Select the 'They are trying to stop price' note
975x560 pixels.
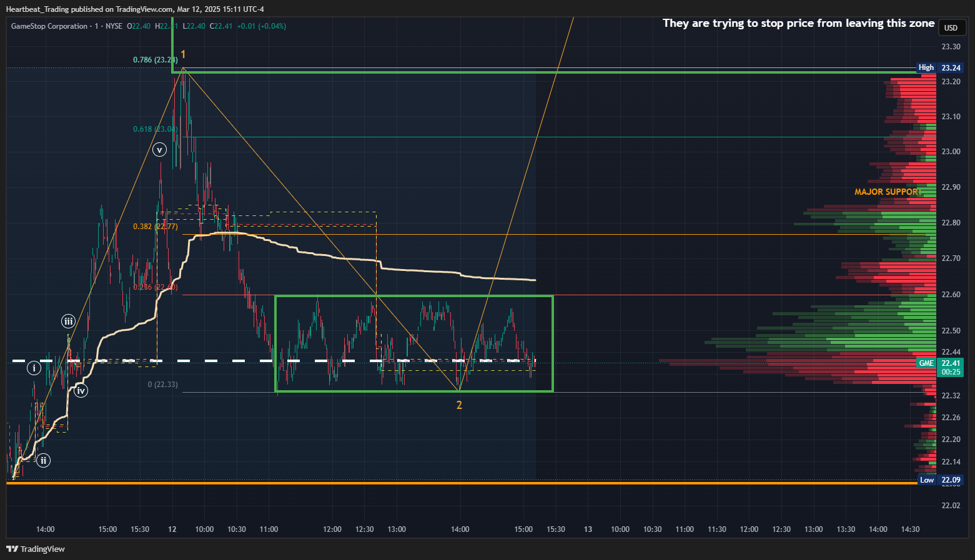pyautogui.click(x=798, y=23)
